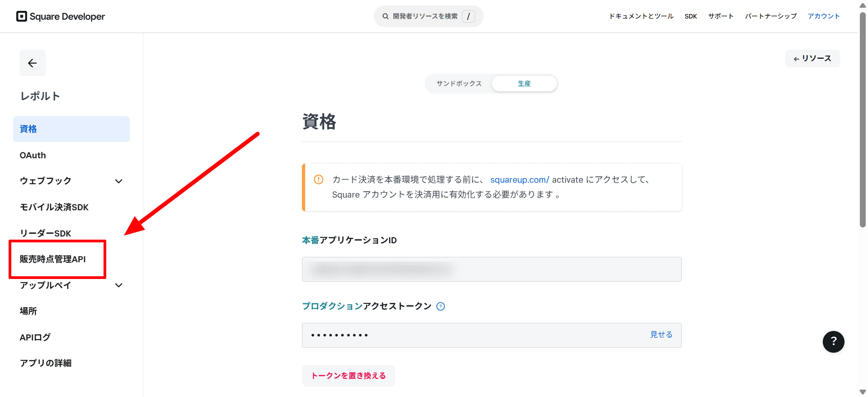Open アプリの詳細 in sidebar

click(46, 363)
